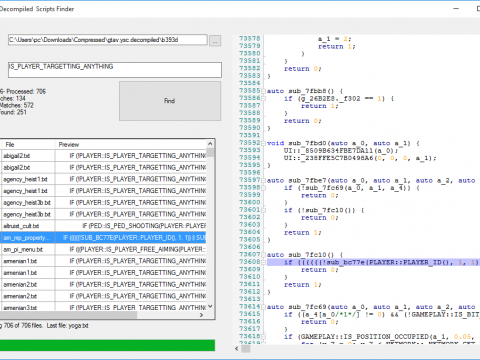Click the IS_PLAYER_FREE_AIMING preview cell
The width and height of the screenshot is (480, 360).
(131, 249)
